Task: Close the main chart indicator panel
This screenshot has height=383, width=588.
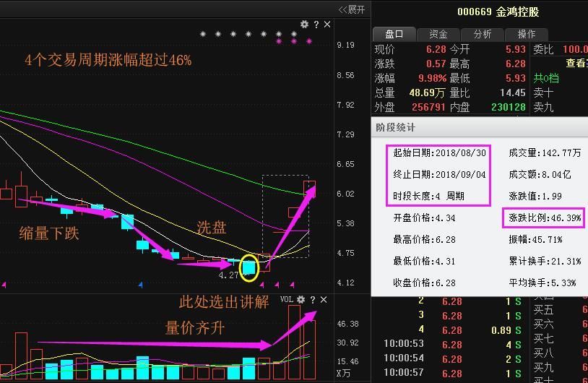Action: tap(327, 25)
